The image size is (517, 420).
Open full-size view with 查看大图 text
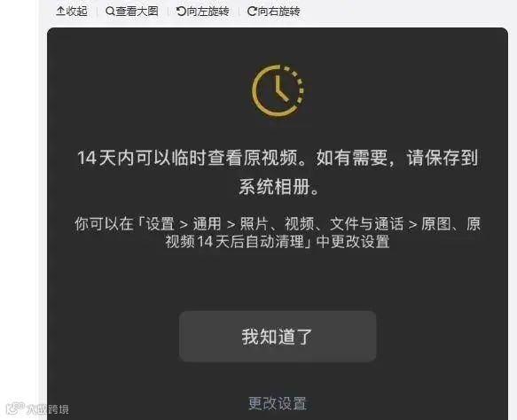[x=137, y=12]
